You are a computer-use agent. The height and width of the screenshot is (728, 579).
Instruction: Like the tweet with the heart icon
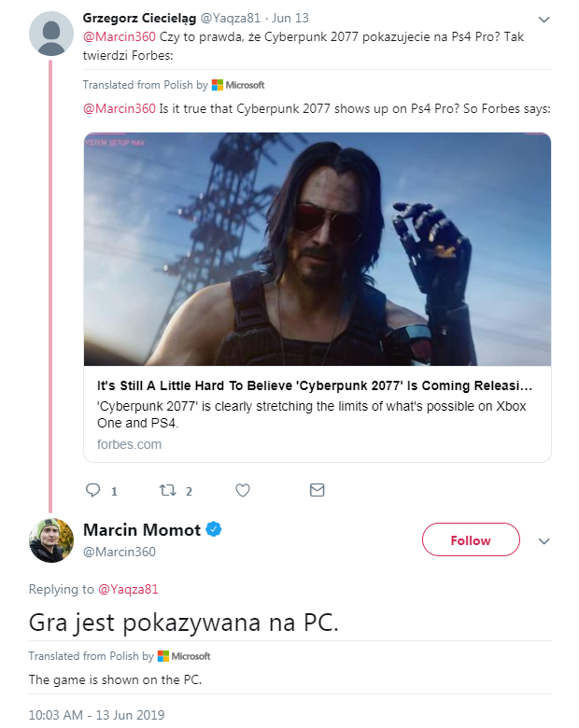point(243,490)
